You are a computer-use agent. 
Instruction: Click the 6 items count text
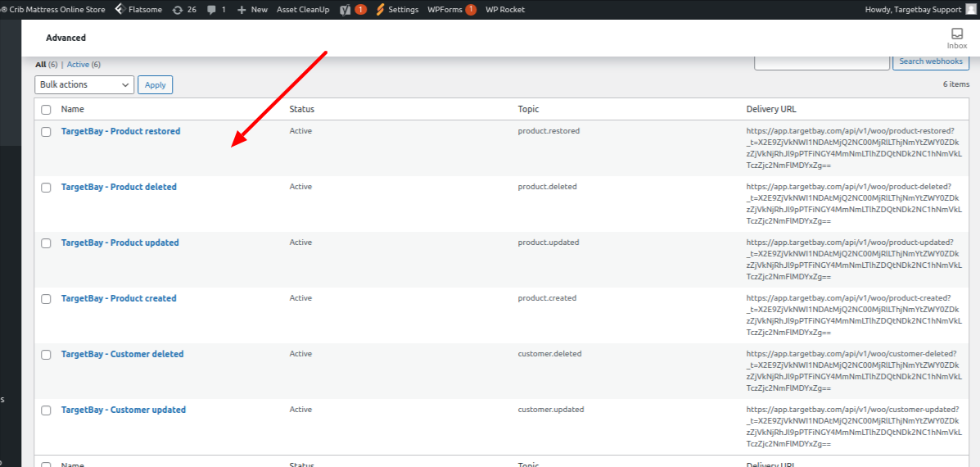coord(956,84)
